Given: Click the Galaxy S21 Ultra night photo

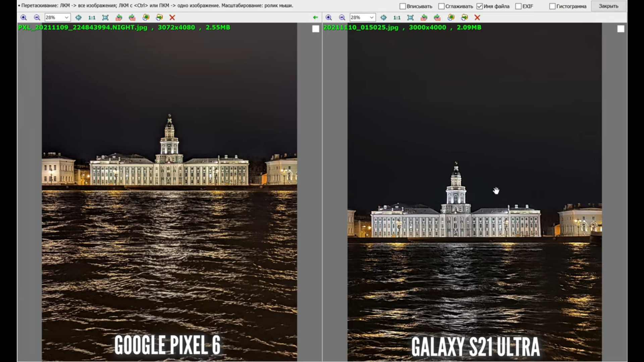Looking at the screenshot, I should coord(475,192).
